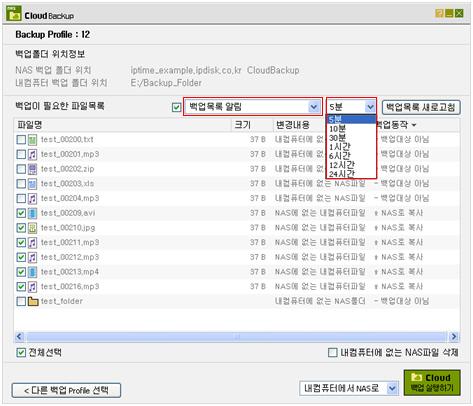
Task: Uncheck the test_00211.mp3 file checkbox
Action: point(21,242)
